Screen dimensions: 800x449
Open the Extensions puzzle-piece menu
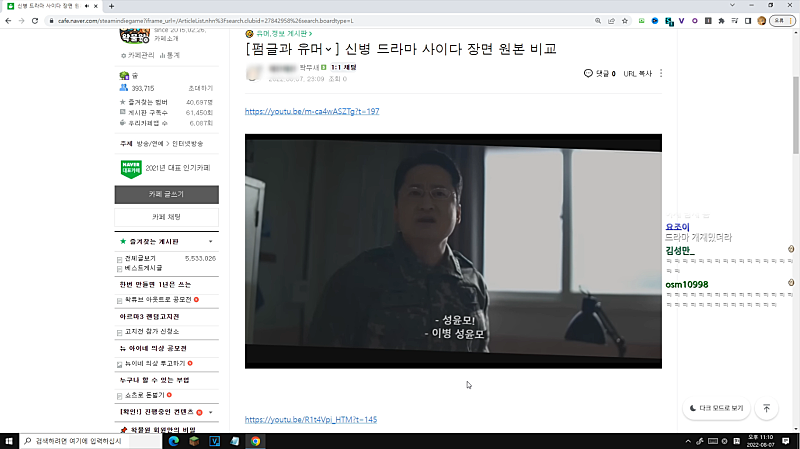(x=721, y=21)
